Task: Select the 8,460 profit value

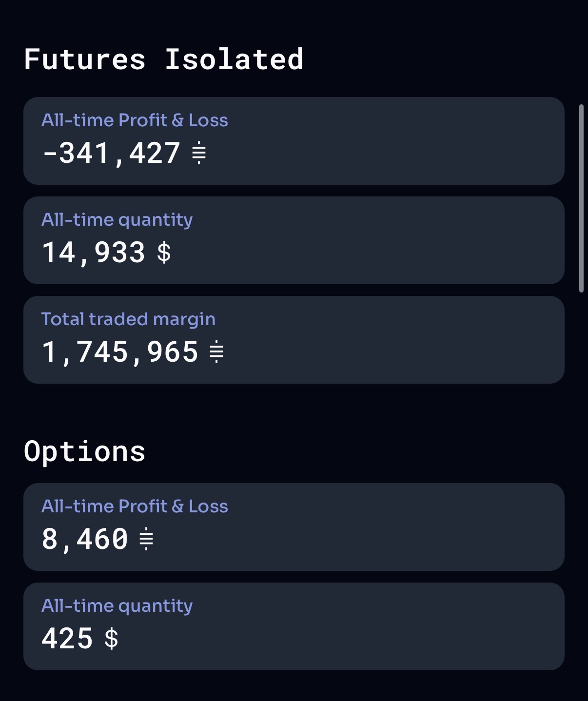Action: tap(85, 539)
